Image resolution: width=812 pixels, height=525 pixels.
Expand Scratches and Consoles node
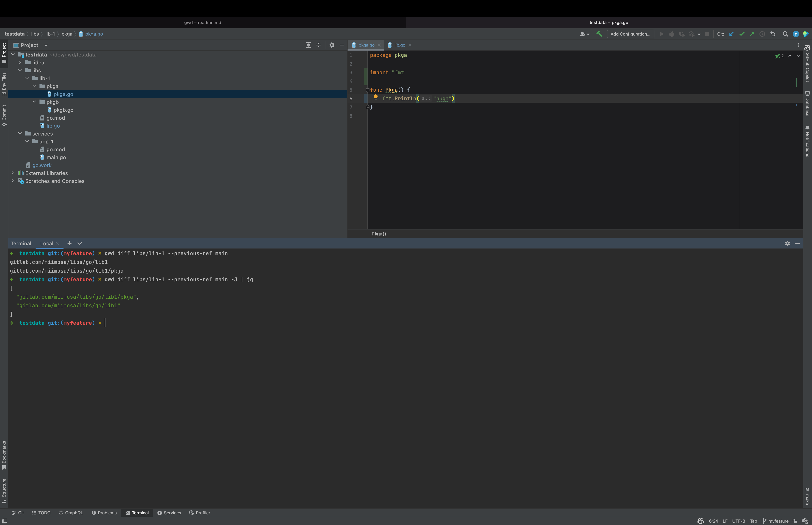point(13,181)
